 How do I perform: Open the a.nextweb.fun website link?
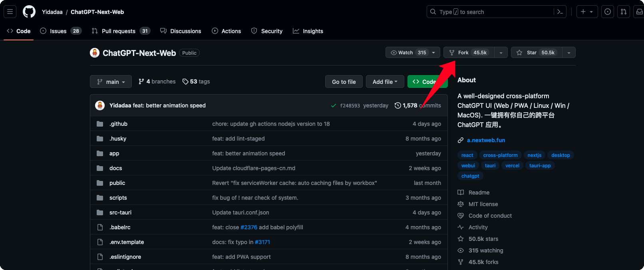pyautogui.click(x=486, y=140)
